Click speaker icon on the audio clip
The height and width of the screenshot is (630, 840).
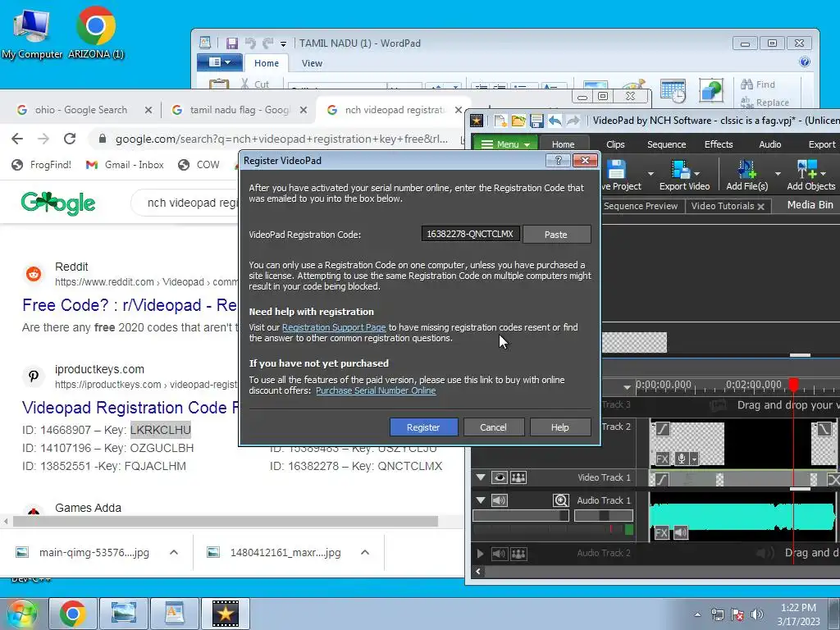[x=680, y=532]
